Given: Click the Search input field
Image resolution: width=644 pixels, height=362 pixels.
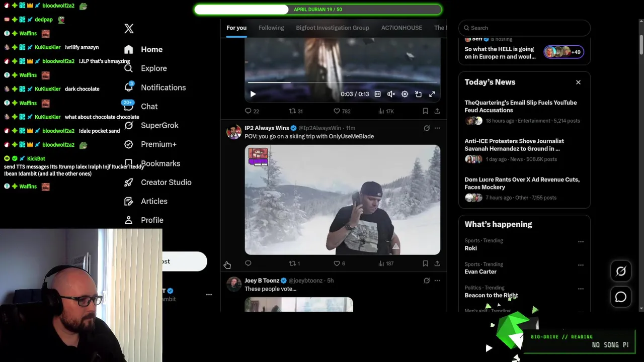Looking at the screenshot, I should (x=524, y=28).
